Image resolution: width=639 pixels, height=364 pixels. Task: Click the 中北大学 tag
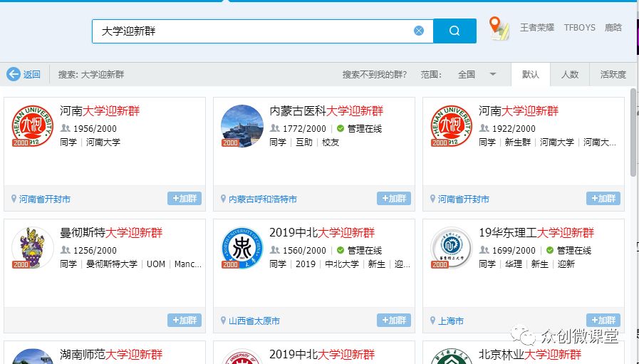(342, 264)
